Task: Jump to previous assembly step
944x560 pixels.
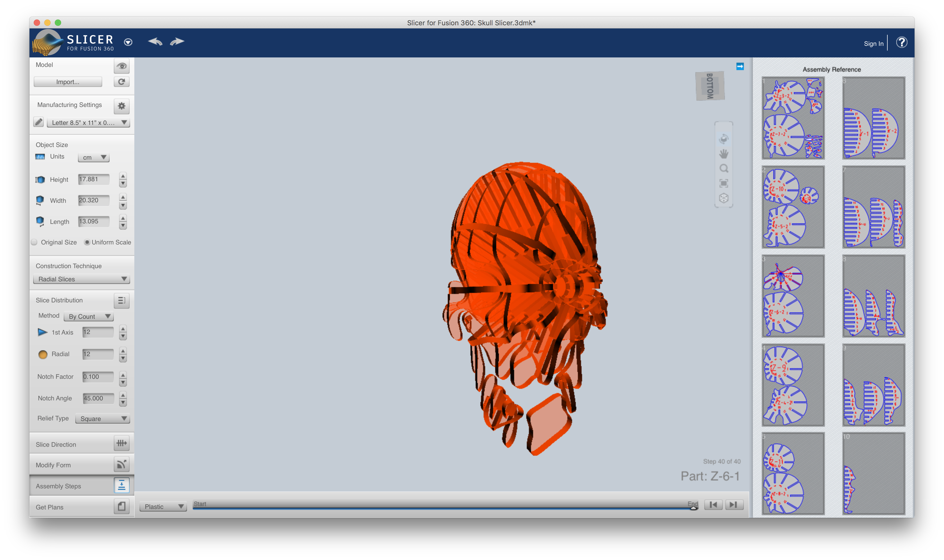Action: (713, 505)
